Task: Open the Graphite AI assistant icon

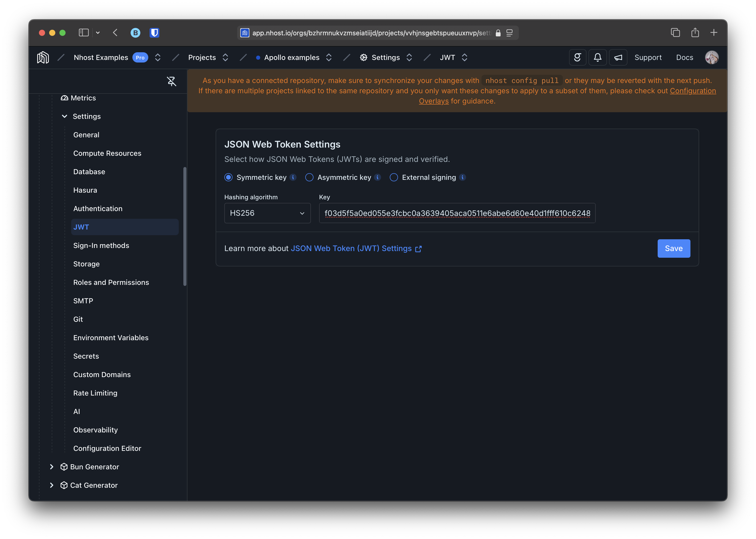Action: (577, 57)
